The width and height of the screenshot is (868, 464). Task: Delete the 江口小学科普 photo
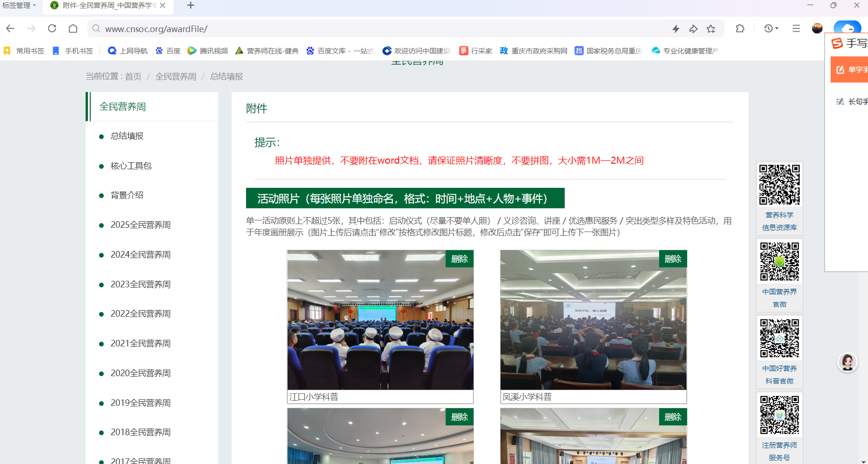(x=460, y=259)
